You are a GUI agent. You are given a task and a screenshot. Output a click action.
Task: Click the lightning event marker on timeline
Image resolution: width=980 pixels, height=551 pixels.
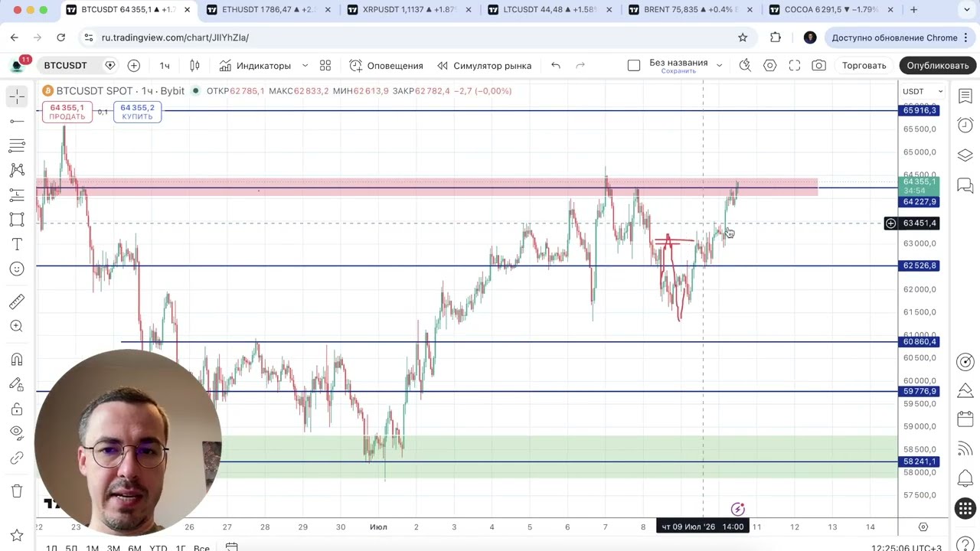tap(738, 509)
